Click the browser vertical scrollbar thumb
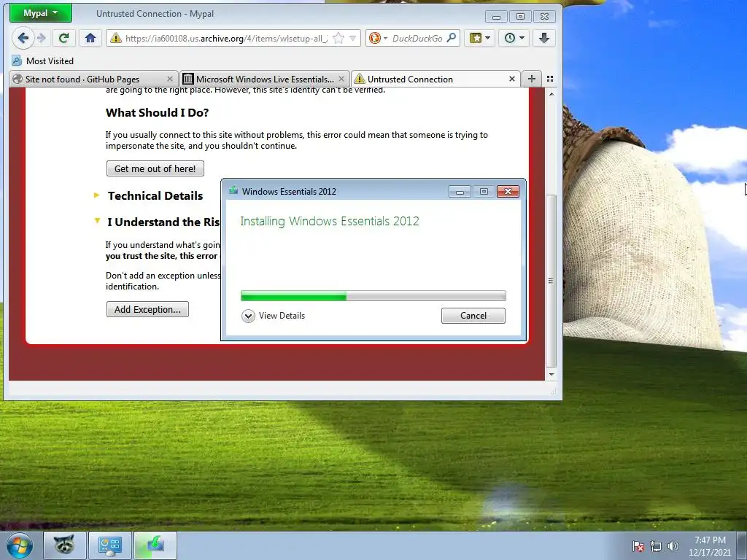Screen dimensions: 747x560 [551, 281]
